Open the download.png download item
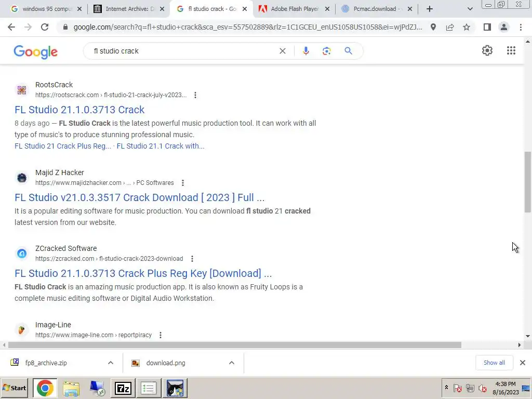 click(x=166, y=363)
